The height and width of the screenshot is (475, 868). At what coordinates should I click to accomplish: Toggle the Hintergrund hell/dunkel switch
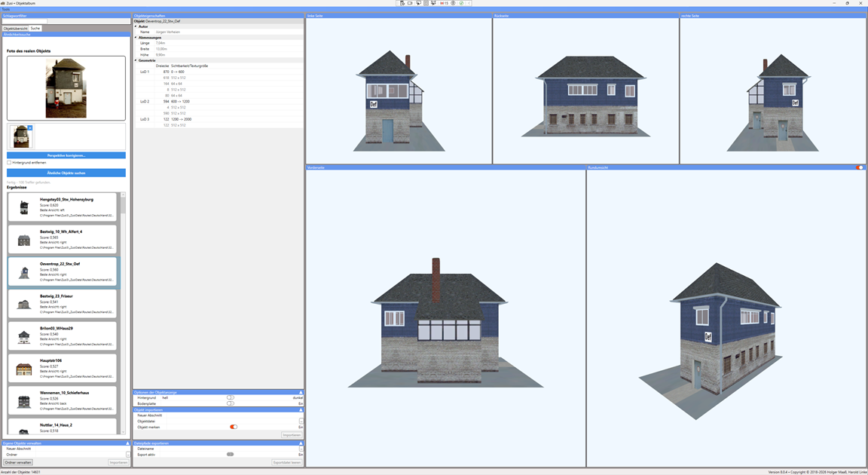pyautogui.click(x=231, y=397)
